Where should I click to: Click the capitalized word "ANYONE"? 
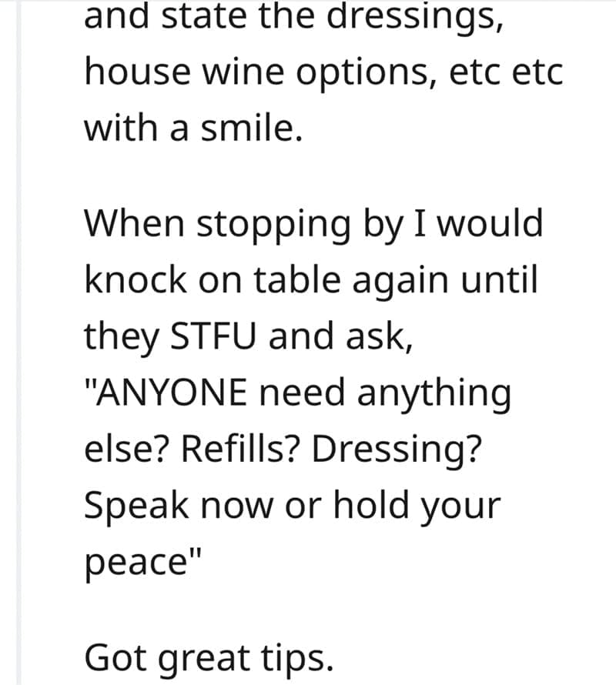coord(178,393)
